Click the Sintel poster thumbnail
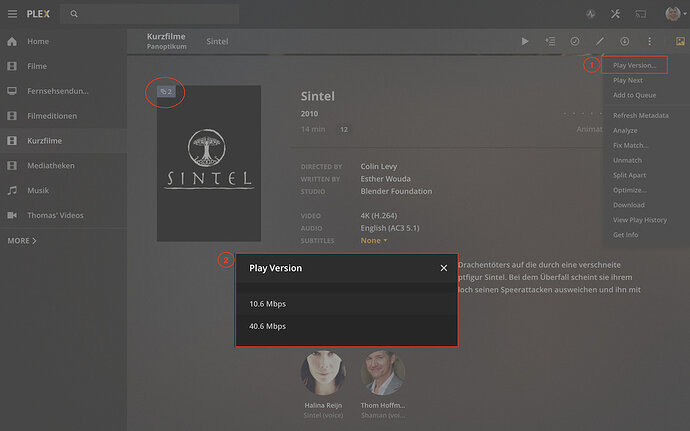The image size is (690, 431). pos(209,163)
